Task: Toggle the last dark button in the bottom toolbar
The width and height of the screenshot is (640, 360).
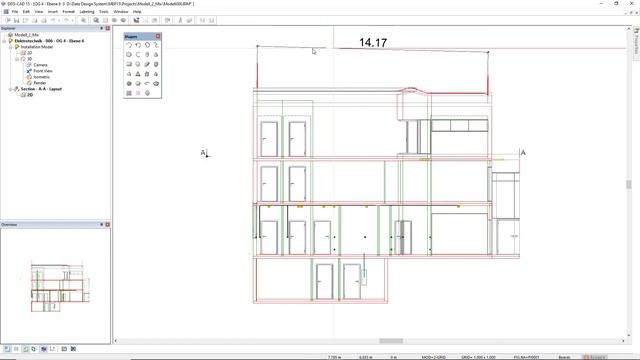Action: pos(73,349)
